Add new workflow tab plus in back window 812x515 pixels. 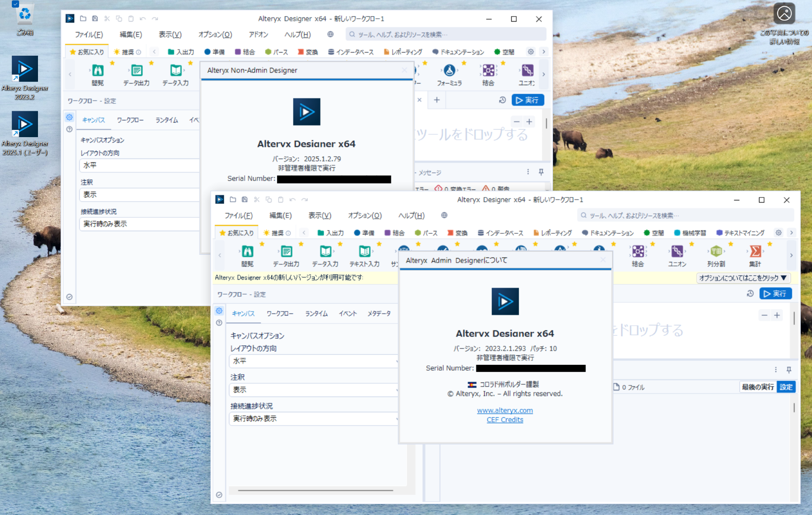pyautogui.click(x=437, y=100)
